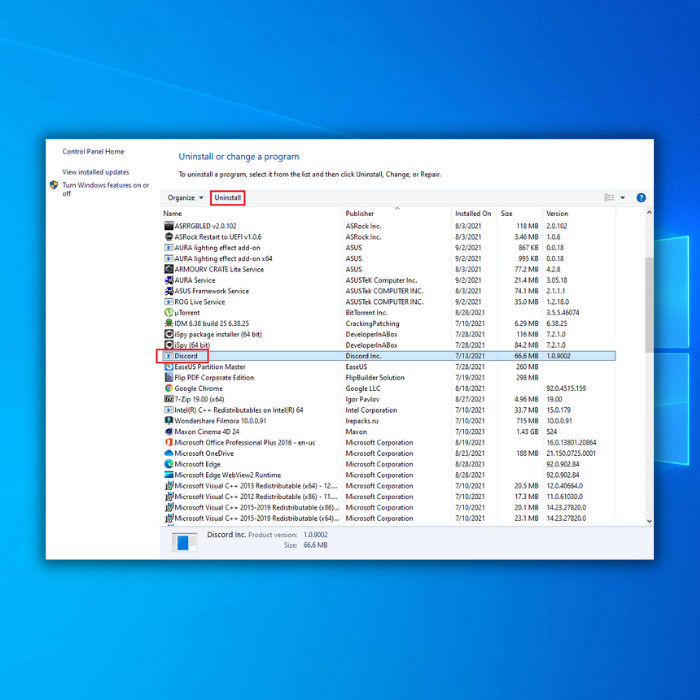Click the BitTorrent Inc. publisher cell
The height and width of the screenshot is (700, 700).
pyautogui.click(x=366, y=312)
